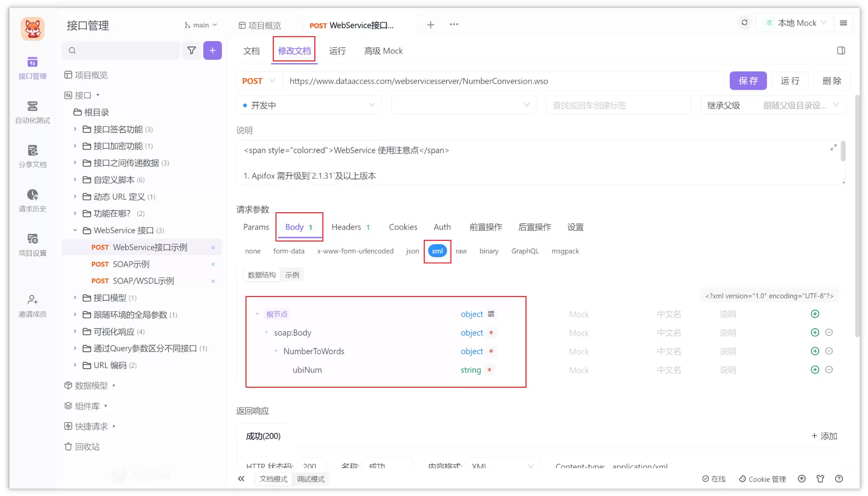Add node next to NumberToWords row

(815, 351)
